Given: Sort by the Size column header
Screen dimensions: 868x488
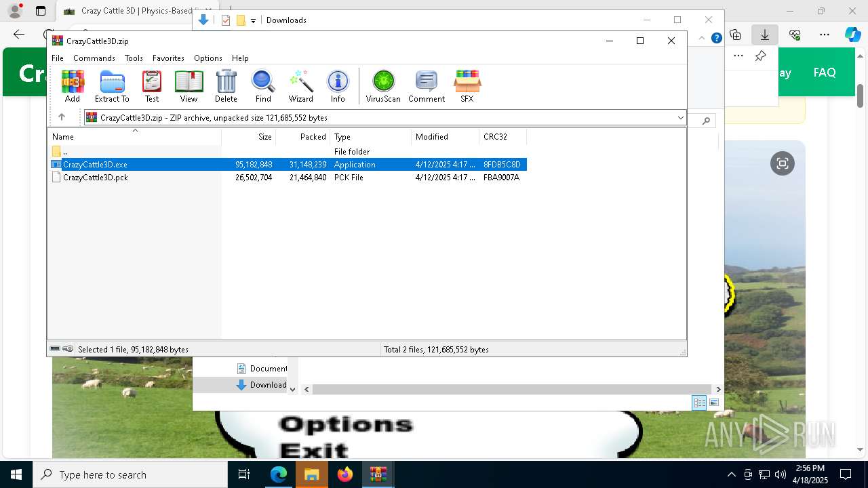Looking at the screenshot, I should coord(249,136).
